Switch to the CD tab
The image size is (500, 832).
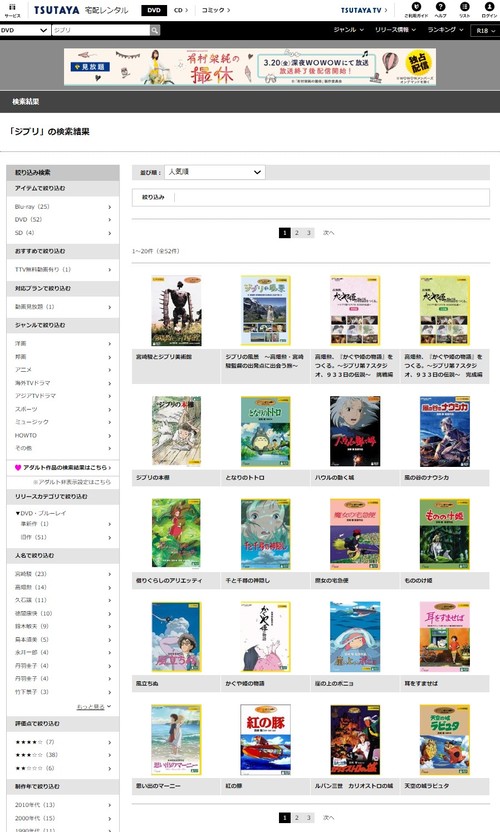coord(180,10)
